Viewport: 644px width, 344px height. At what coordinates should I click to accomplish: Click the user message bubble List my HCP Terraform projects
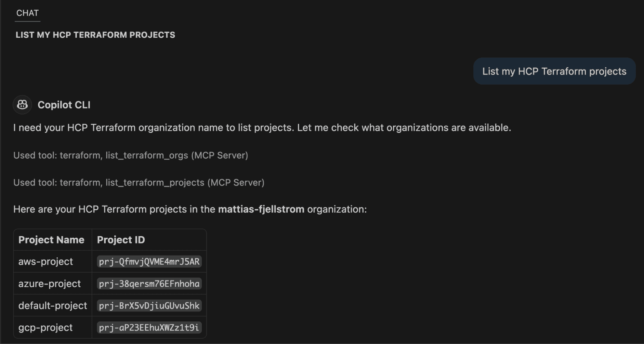coord(554,71)
